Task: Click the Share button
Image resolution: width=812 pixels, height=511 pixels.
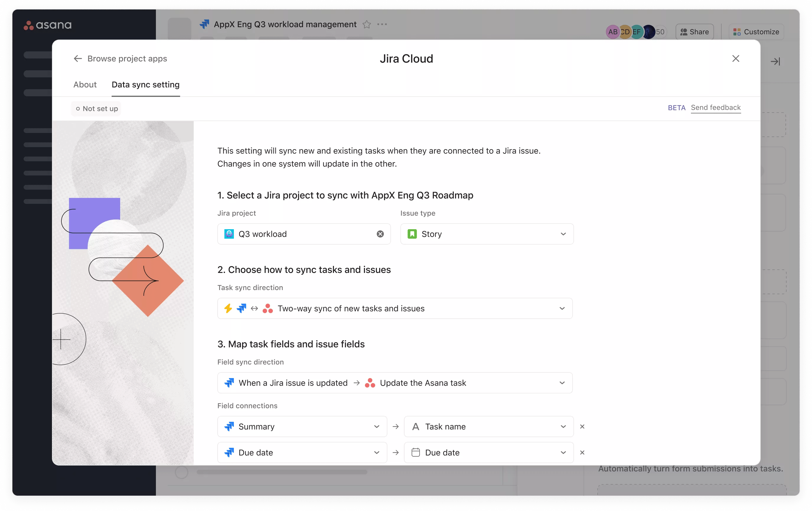Action: pos(694,32)
